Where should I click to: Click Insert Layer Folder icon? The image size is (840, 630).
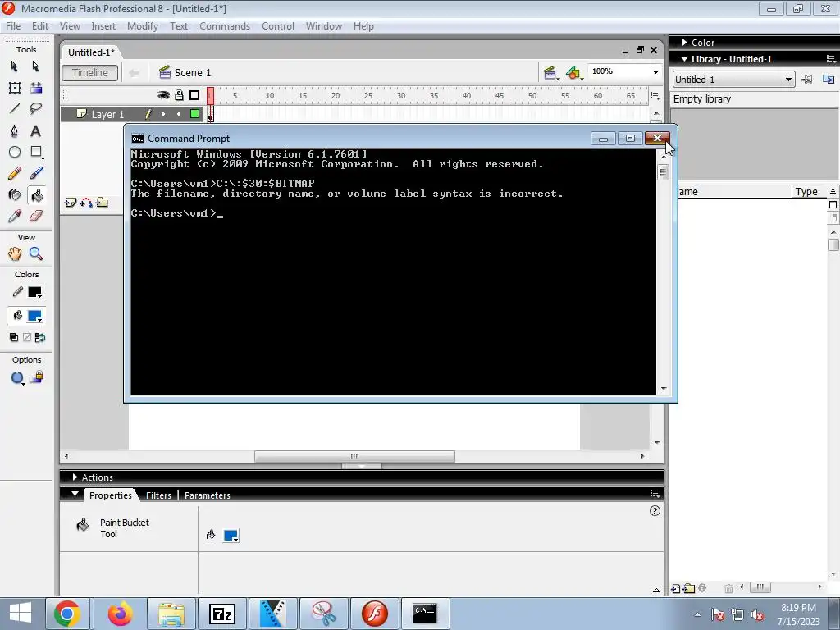coord(102,203)
